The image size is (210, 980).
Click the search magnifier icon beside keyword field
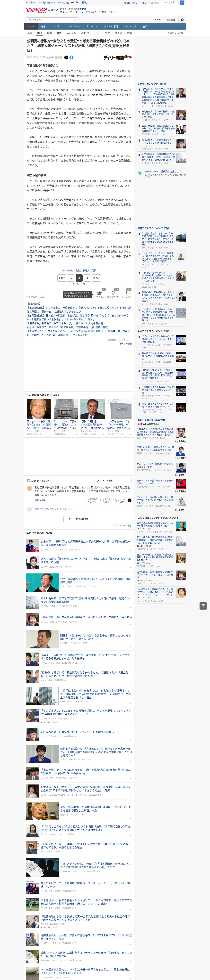point(75,20)
